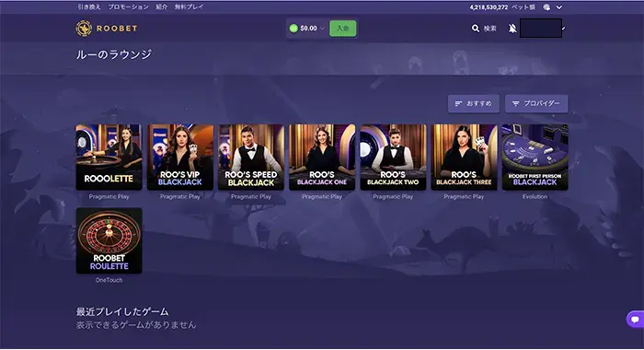The width and height of the screenshot is (644, 350).
Task: Open the 紹介 menu item
Action: pos(161,7)
